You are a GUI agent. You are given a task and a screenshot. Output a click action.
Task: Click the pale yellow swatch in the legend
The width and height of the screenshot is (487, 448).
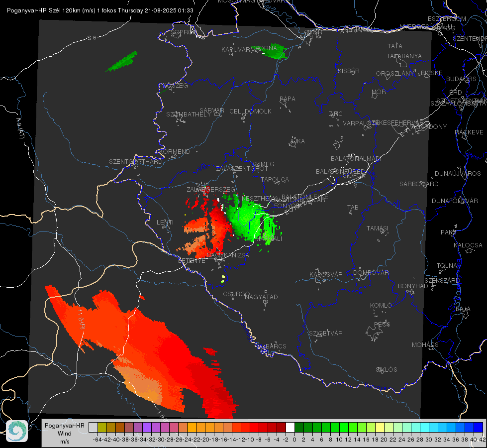(x=380, y=427)
